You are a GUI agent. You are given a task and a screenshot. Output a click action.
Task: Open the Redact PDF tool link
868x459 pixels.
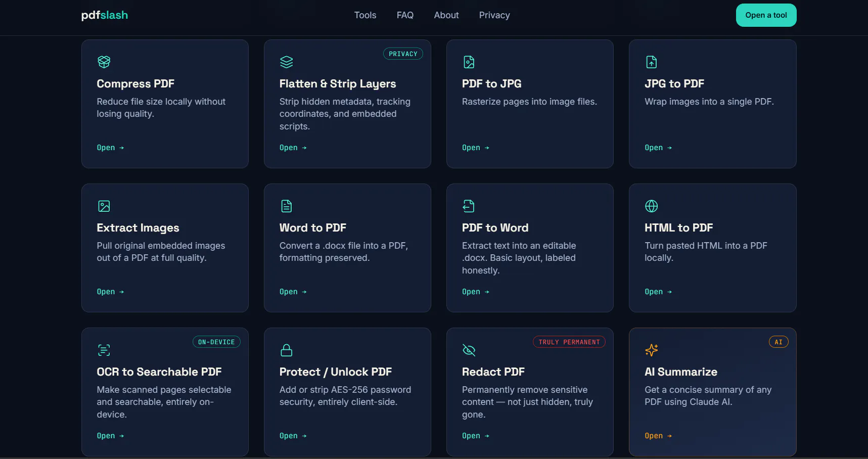click(x=475, y=436)
